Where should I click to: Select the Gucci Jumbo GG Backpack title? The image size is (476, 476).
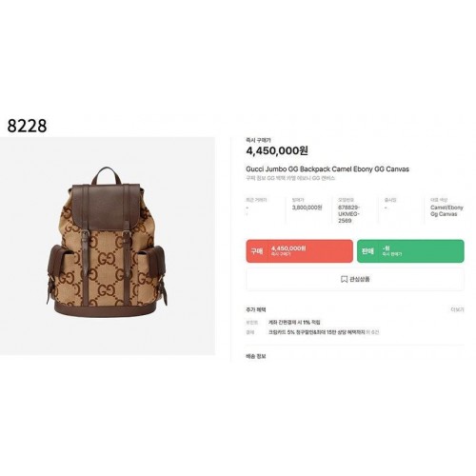point(327,169)
